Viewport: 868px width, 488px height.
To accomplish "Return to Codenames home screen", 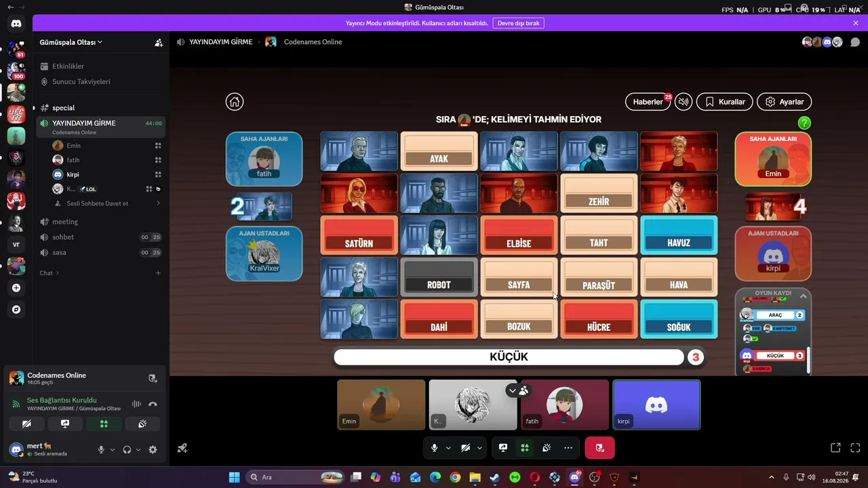I will coord(235,102).
